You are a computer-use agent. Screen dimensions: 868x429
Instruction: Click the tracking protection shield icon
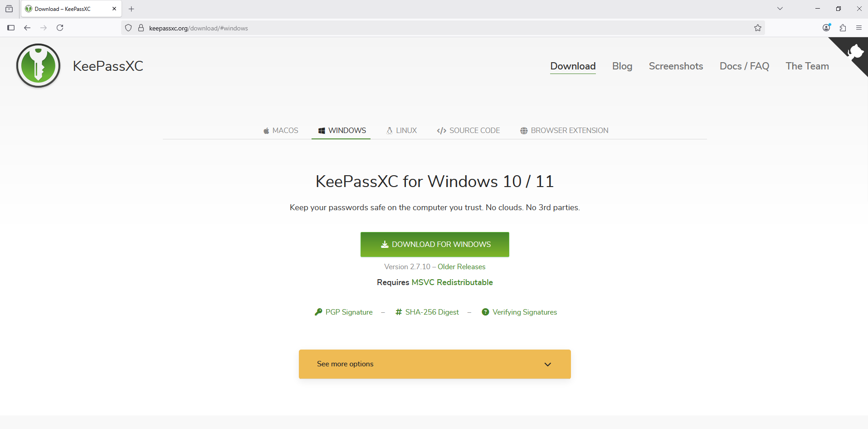(128, 28)
